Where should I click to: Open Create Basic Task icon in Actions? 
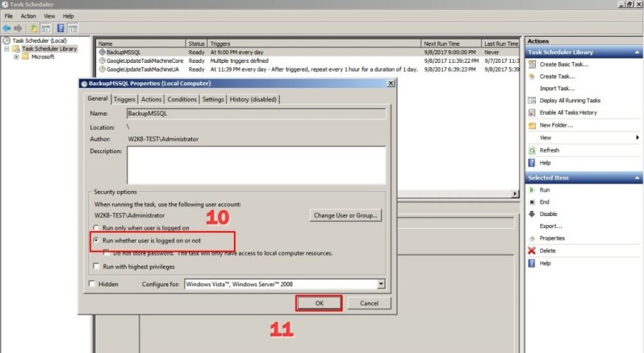tap(532, 64)
